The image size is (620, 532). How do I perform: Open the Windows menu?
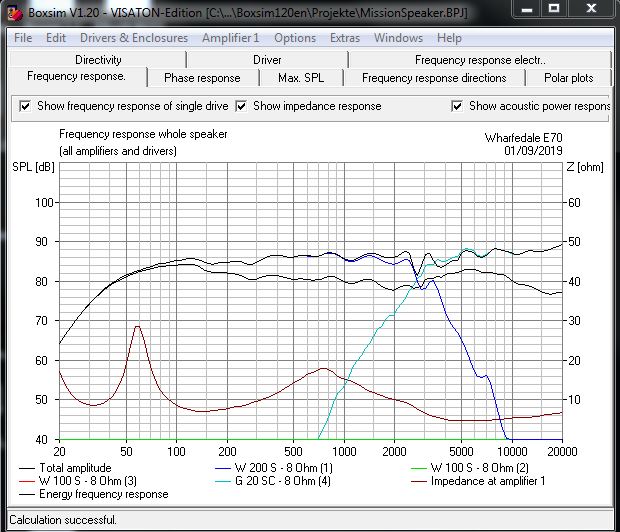pos(399,38)
